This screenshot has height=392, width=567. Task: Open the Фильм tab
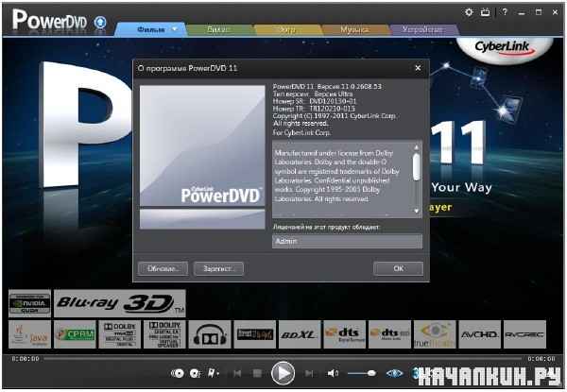(x=151, y=29)
